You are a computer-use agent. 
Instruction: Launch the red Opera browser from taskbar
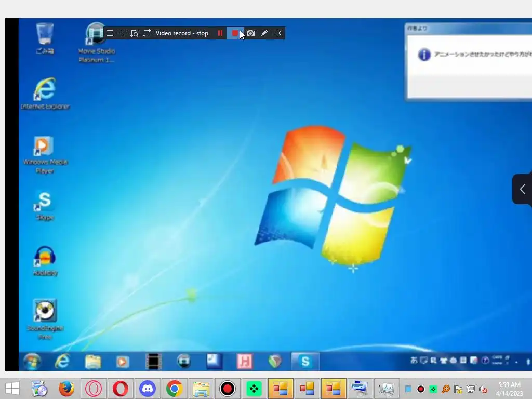tap(120, 389)
